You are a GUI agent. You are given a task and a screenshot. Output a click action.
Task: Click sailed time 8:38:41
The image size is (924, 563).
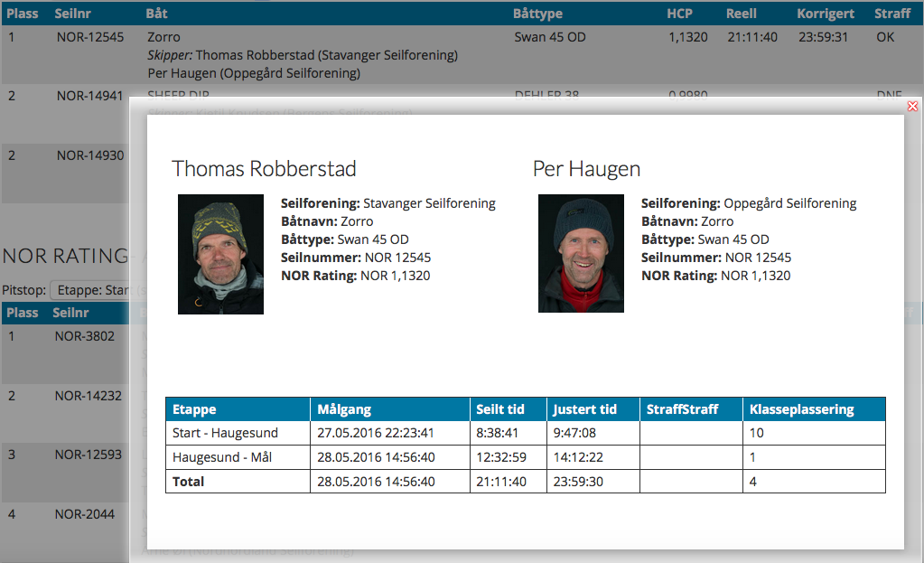click(x=497, y=433)
